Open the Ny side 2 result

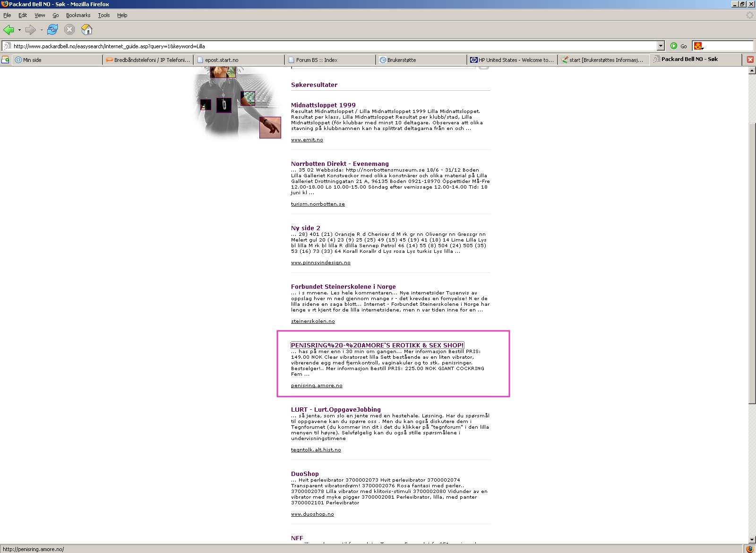(x=306, y=228)
